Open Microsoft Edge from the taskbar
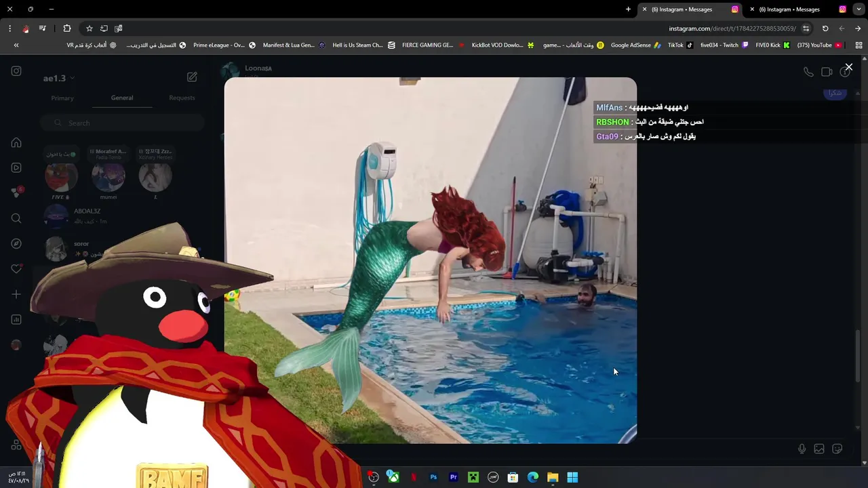868x488 pixels. (x=533, y=477)
